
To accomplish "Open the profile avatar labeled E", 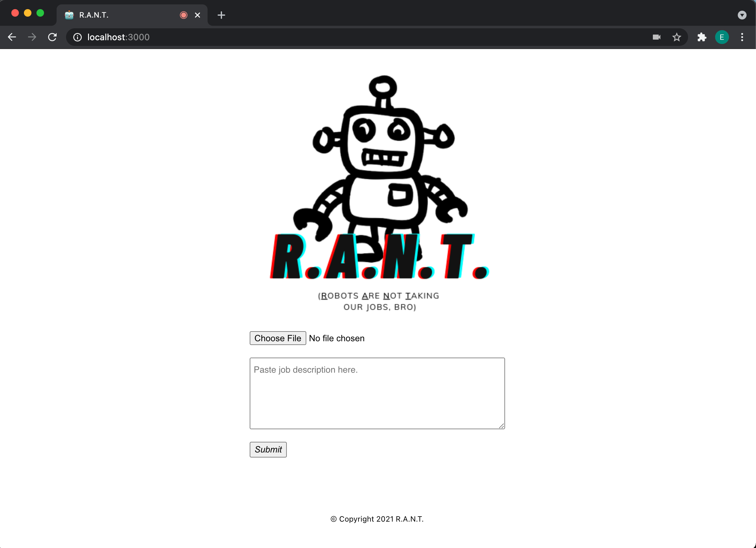I will tap(722, 37).
